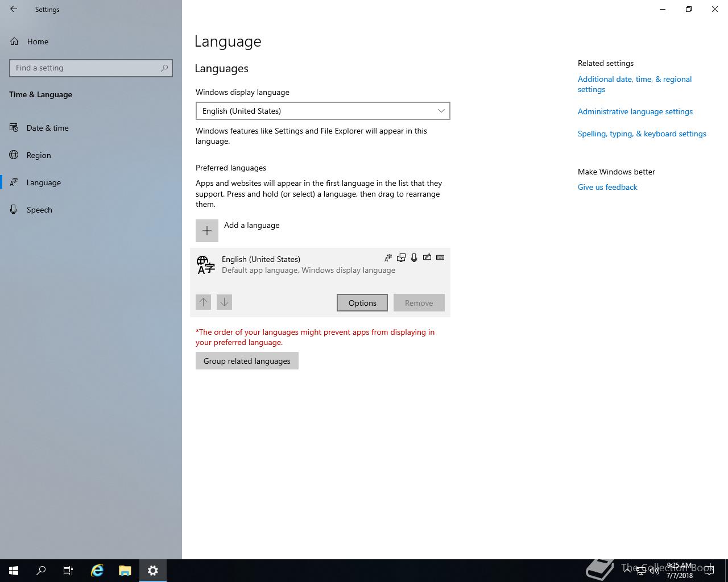Minimize the Settings window
728x582 pixels.
point(663,9)
